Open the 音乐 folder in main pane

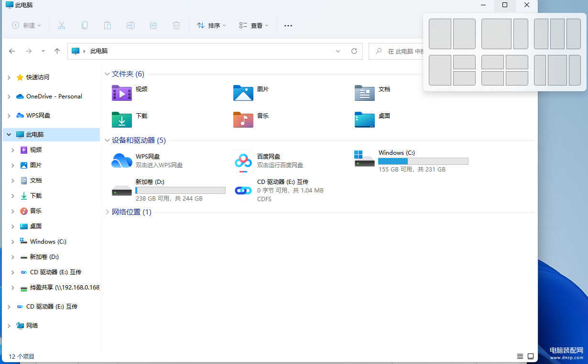243,119
